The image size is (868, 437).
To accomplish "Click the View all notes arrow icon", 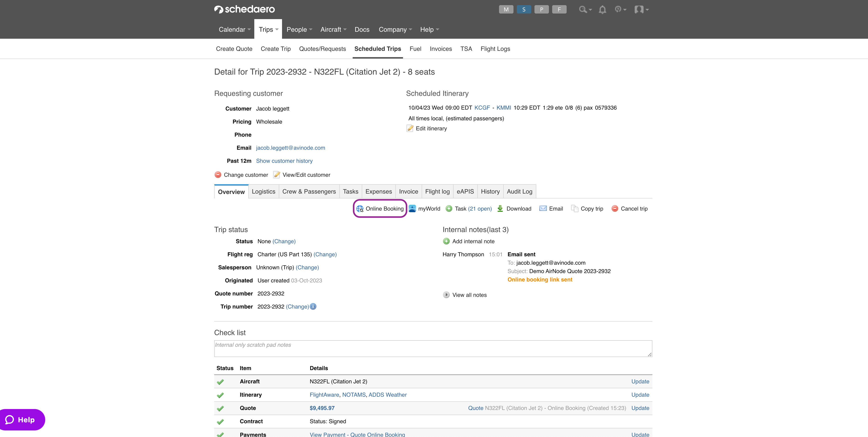I will tap(446, 295).
